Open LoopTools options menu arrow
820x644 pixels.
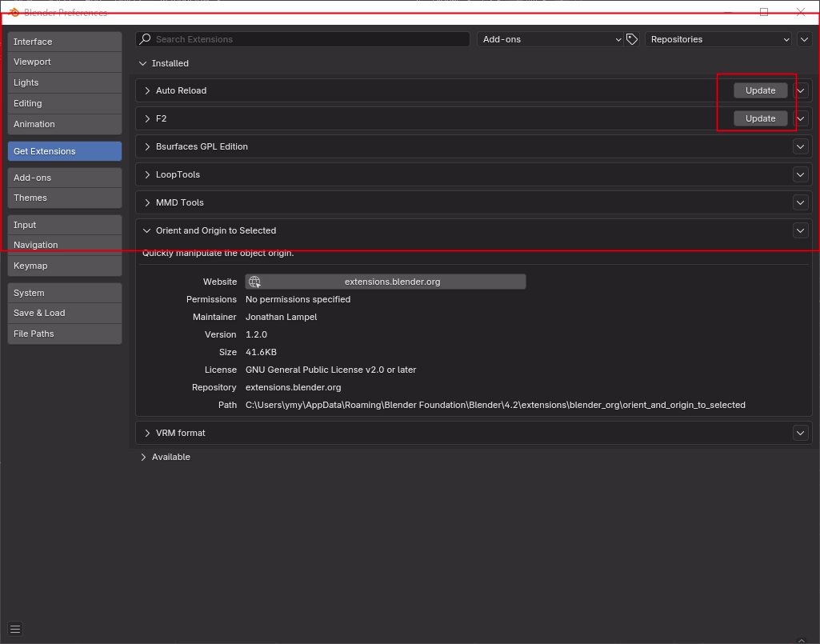click(801, 174)
